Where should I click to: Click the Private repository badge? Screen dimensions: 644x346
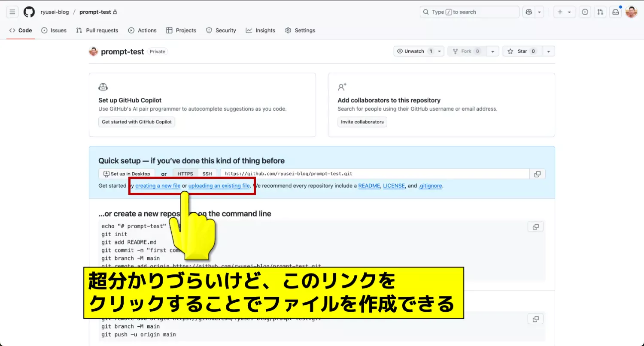point(158,51)
